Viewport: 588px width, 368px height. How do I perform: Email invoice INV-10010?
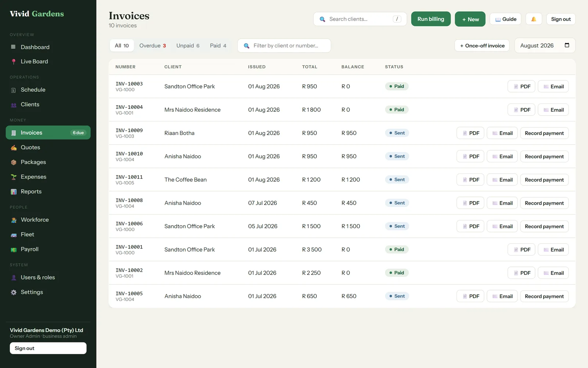502,156
